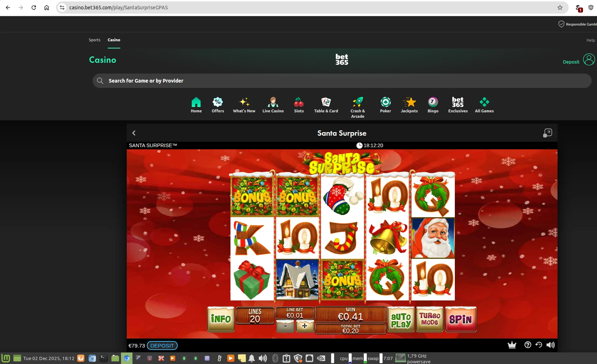The height and width of the screenshot is (364, 597).
Task: Select the Casino tab
Action: (114, 40)
